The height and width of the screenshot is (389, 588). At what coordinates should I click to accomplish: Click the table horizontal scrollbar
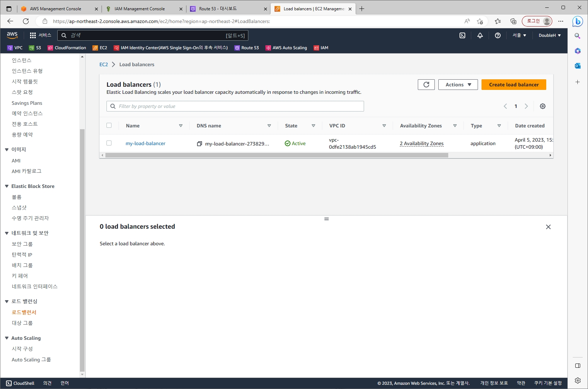(x=277, y=155)
